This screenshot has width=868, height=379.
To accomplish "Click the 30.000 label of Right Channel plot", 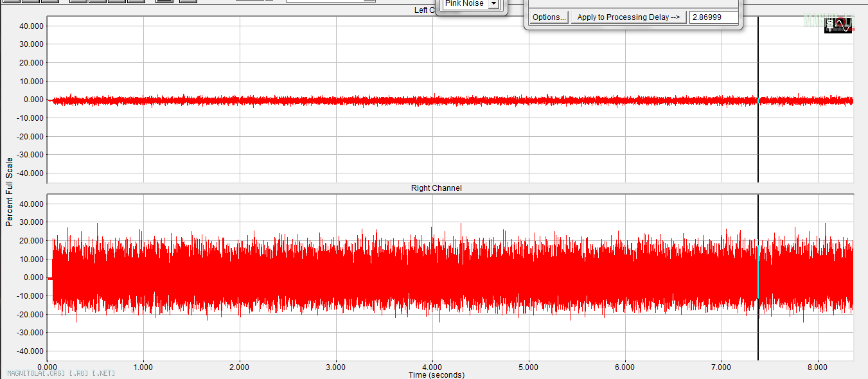I will (x=31, y=222).
